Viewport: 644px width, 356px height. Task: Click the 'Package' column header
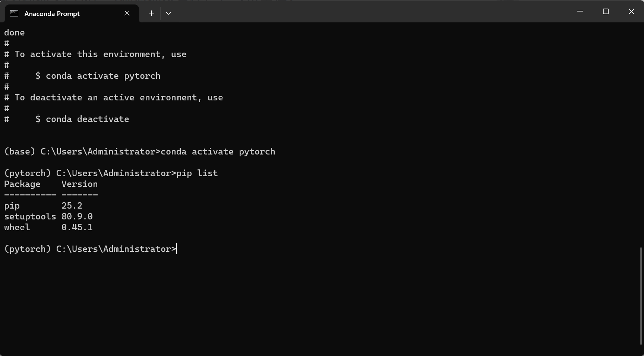coord(22,184)
